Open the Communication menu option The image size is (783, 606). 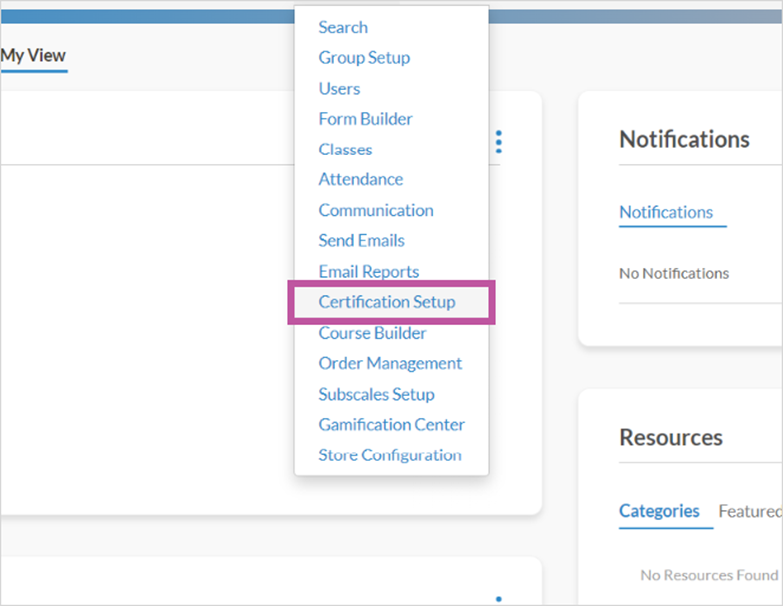pos(376,210)
